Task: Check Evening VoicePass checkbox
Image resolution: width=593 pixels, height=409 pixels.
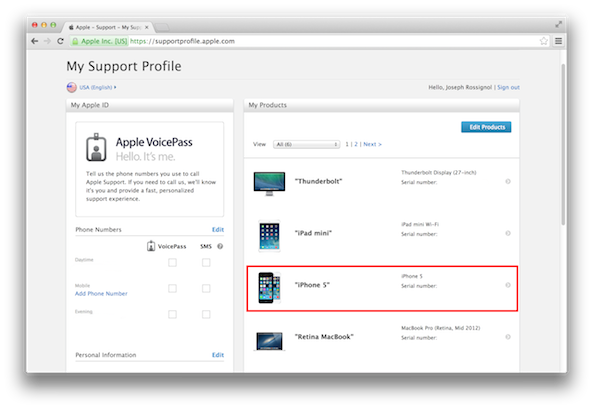Action: pos(172,314)
